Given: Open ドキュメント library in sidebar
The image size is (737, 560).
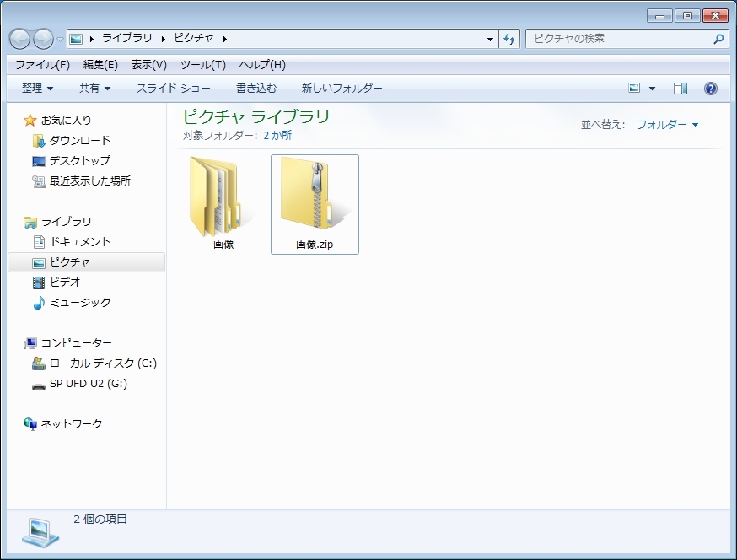Looking at the screenshot, I should pyautogui.click(x=80, y=241).
